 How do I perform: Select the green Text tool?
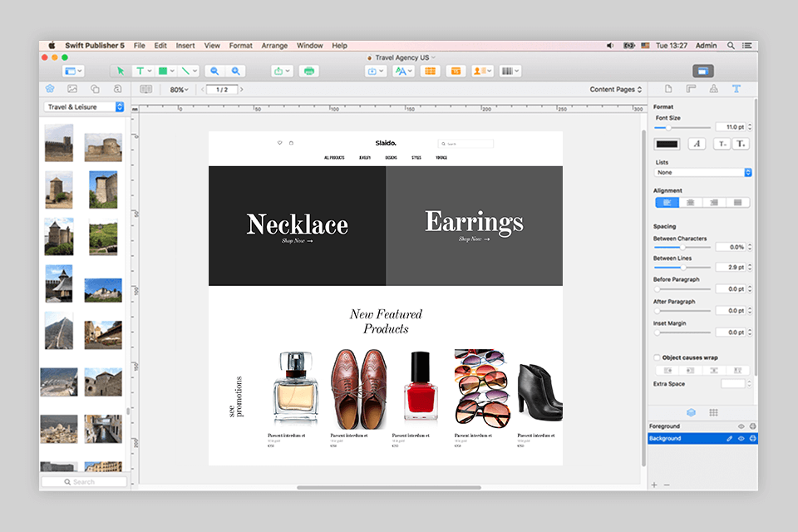[140, 71]
